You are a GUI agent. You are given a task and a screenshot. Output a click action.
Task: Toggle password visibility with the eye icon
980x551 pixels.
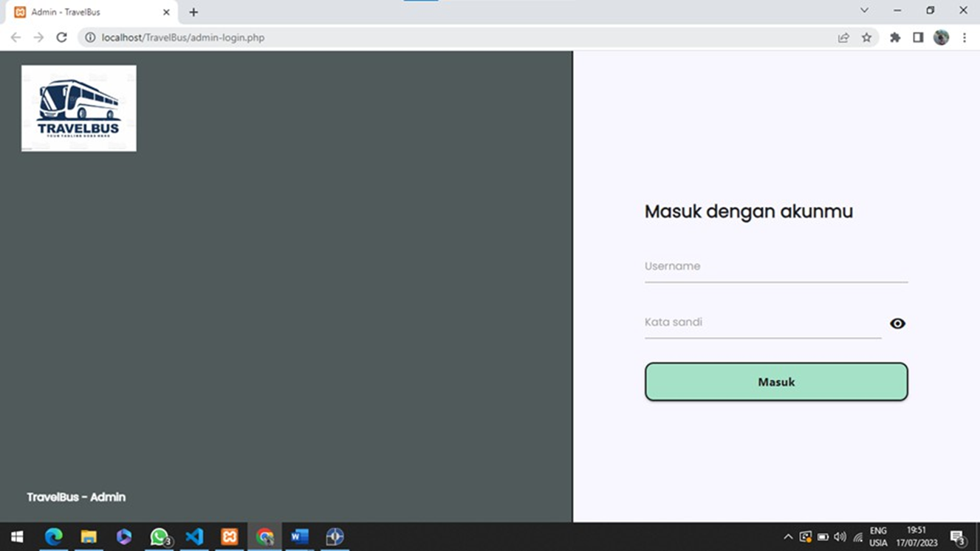[897, 323]
